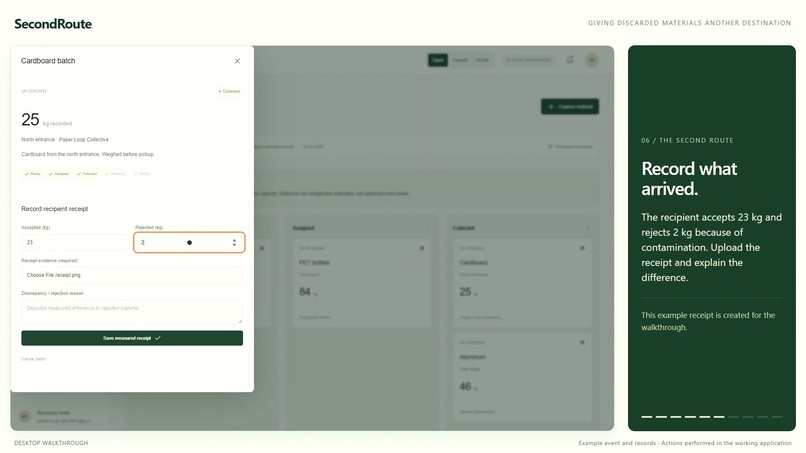Click the Collected status badge in panel
806x453 pixels.
229,92
